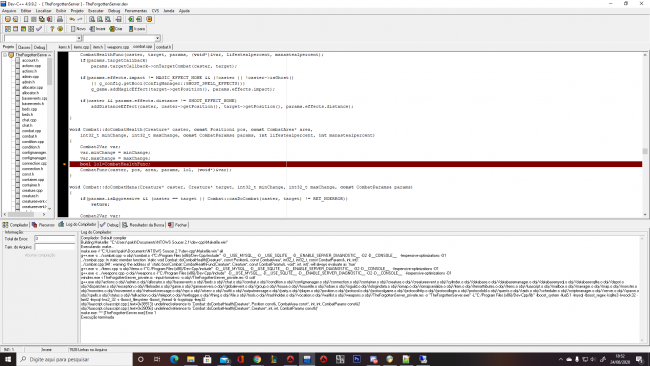Collapse the TheForgottenServer project tree node
This screenshot has width=650, height=366.
point(5,55)
